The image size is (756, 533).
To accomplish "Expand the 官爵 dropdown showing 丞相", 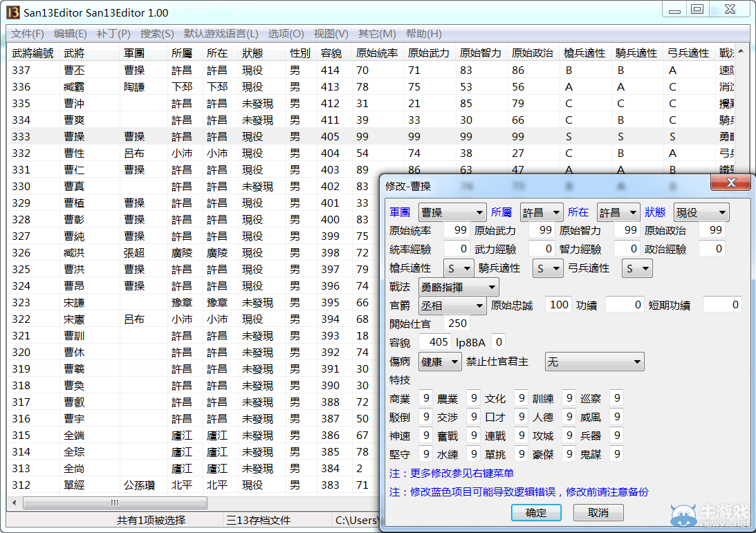I will (x=452, y=306).
